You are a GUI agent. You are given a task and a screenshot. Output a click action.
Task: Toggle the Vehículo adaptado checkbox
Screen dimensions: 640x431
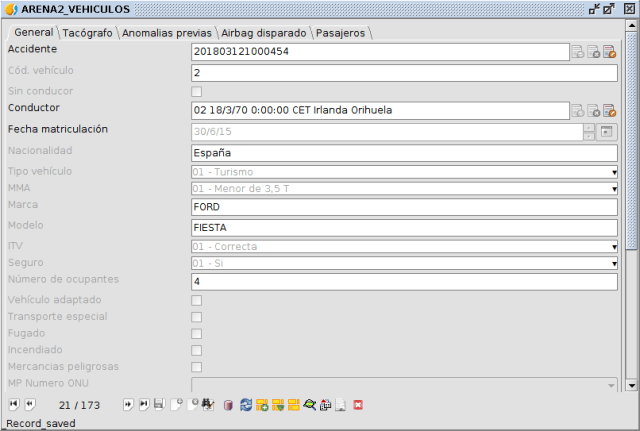pos(197,300)
